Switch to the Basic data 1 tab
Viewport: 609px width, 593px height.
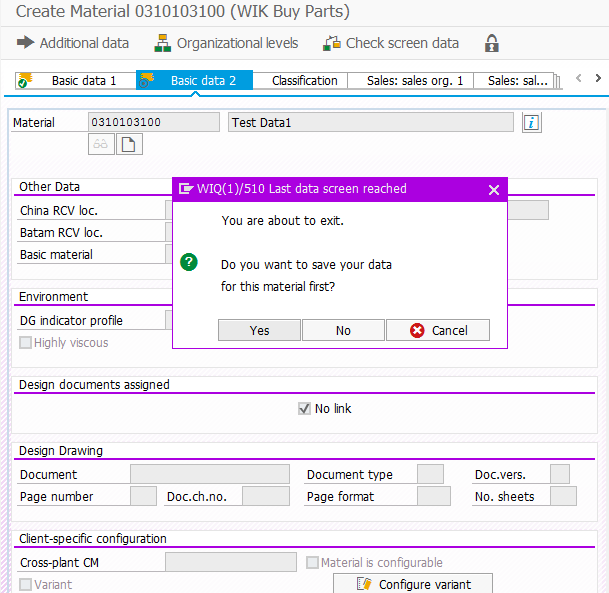[x=76, y=81]
